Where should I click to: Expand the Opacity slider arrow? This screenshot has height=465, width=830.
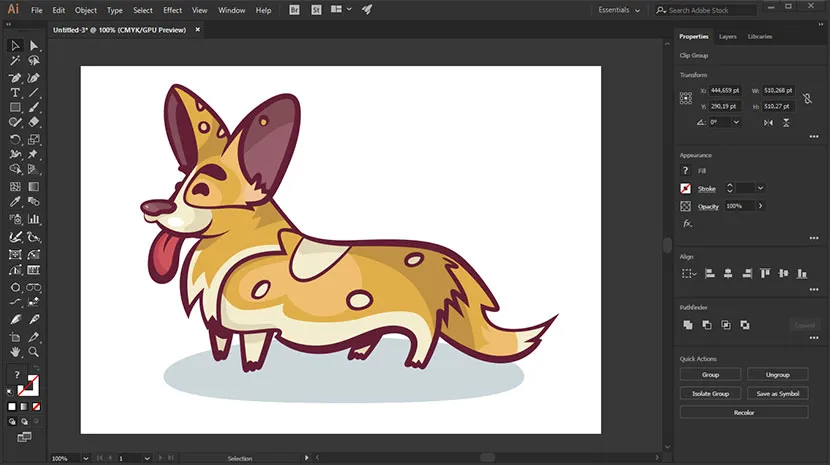(x=760, y=206)
